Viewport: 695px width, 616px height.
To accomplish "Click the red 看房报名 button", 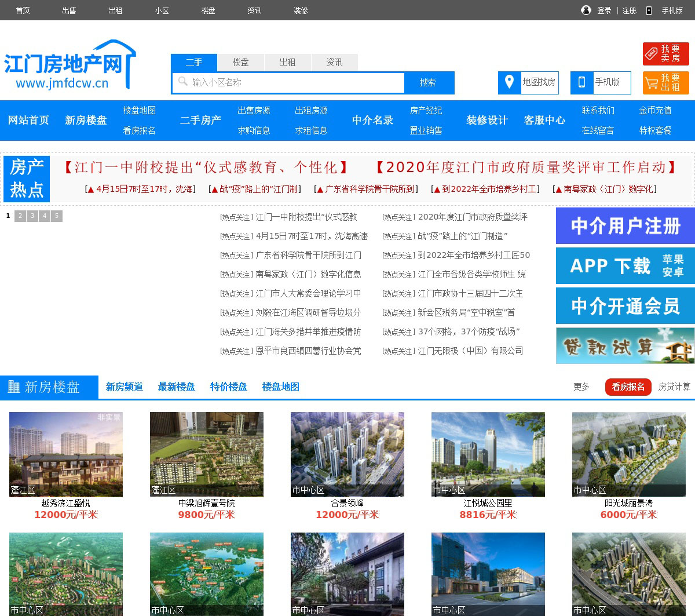I will (x=628, y=387).
